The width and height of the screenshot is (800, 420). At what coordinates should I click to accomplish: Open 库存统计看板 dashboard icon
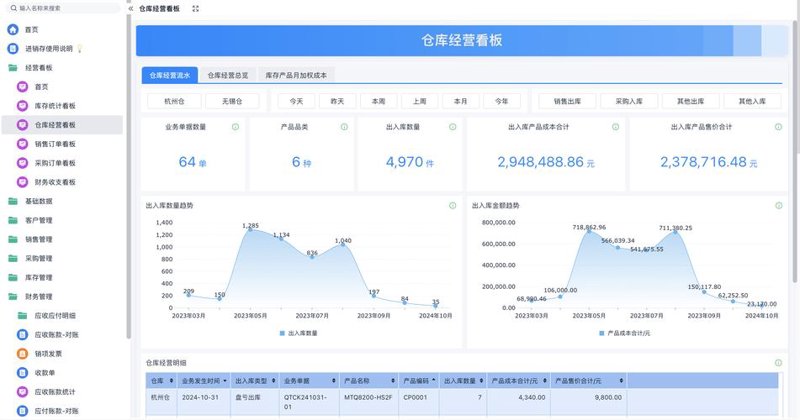22,106
